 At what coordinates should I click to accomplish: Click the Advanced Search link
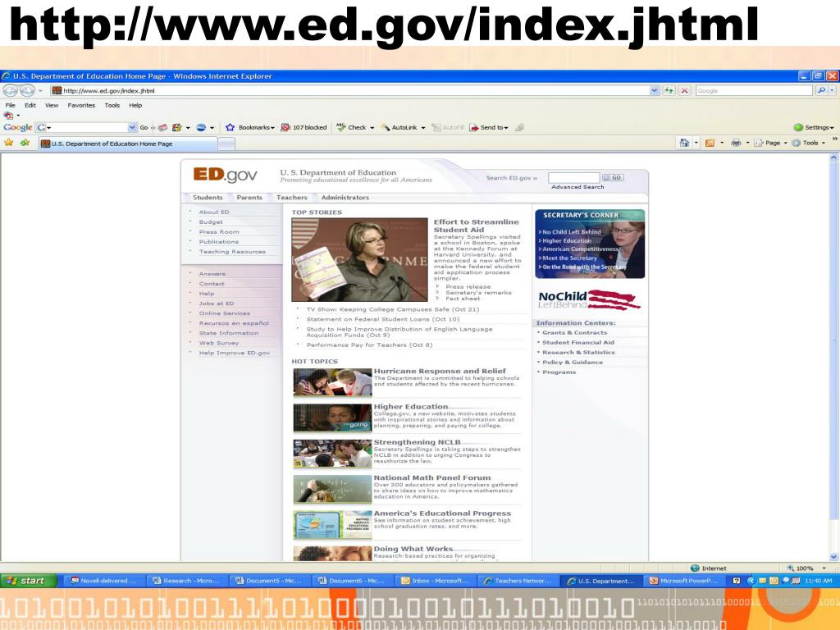(577, 187)
